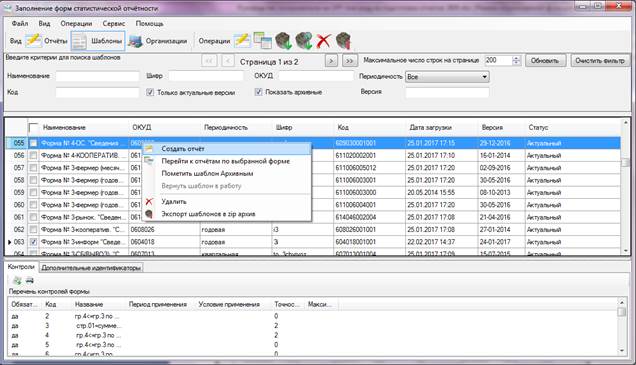The width and height of the screenshot is (636, 365).
Task: Tick the checkbox in row 062
Action: 33,230
